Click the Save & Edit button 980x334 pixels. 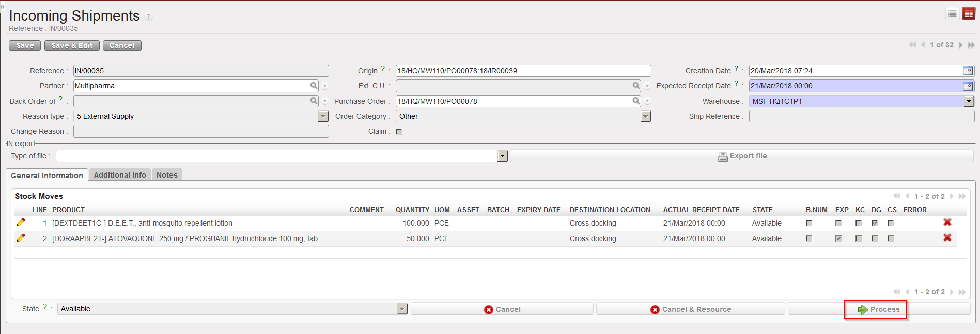point(72,45)
